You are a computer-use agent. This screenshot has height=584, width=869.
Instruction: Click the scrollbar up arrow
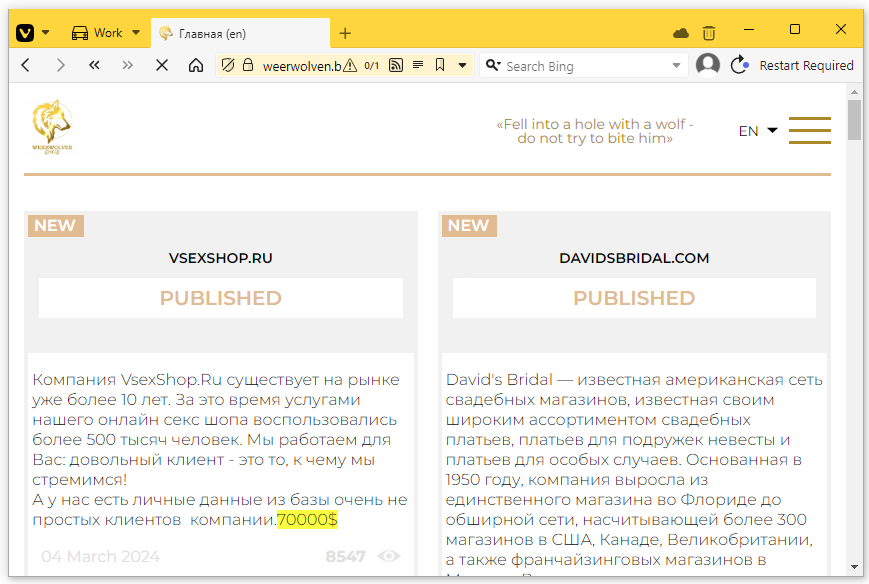tap(855, 91)
